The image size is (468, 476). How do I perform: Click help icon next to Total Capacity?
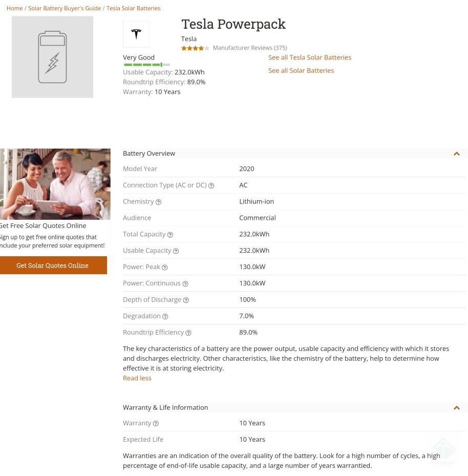point(170,235)
